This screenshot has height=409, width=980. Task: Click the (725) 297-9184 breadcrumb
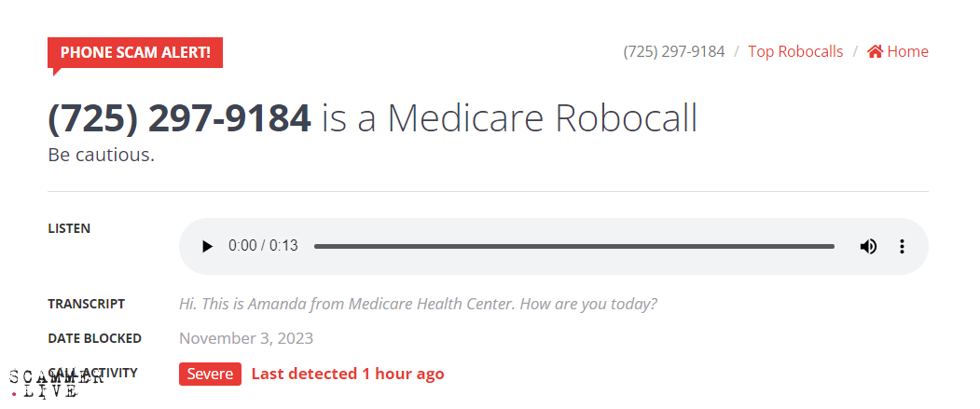click(x=673, y=52)
